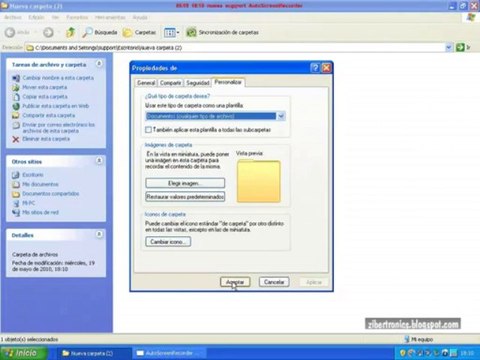Screen dimensions: 480x360
Task: Click the Mi equipo status bar icon
Action: pos(407,339)
